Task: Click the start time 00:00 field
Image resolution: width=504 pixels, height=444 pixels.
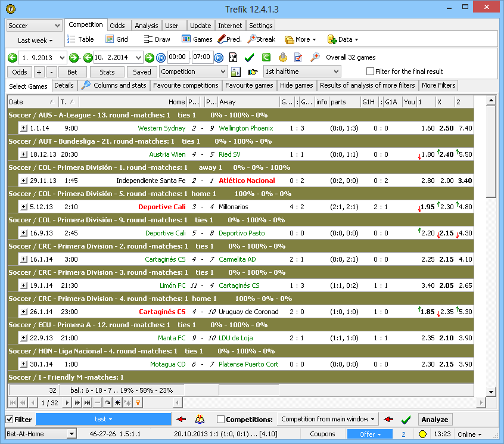Action: [178, 57]
